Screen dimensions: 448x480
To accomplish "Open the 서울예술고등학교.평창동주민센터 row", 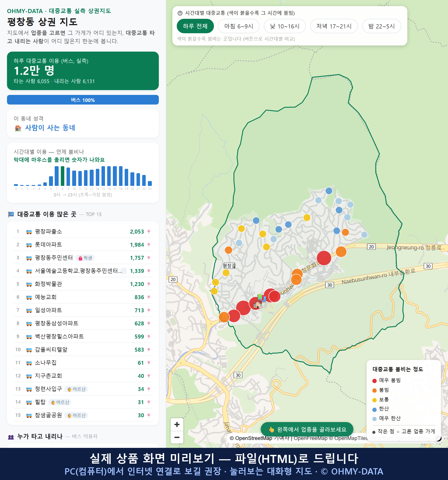I will pyautogui.click(x=83, y=271).
